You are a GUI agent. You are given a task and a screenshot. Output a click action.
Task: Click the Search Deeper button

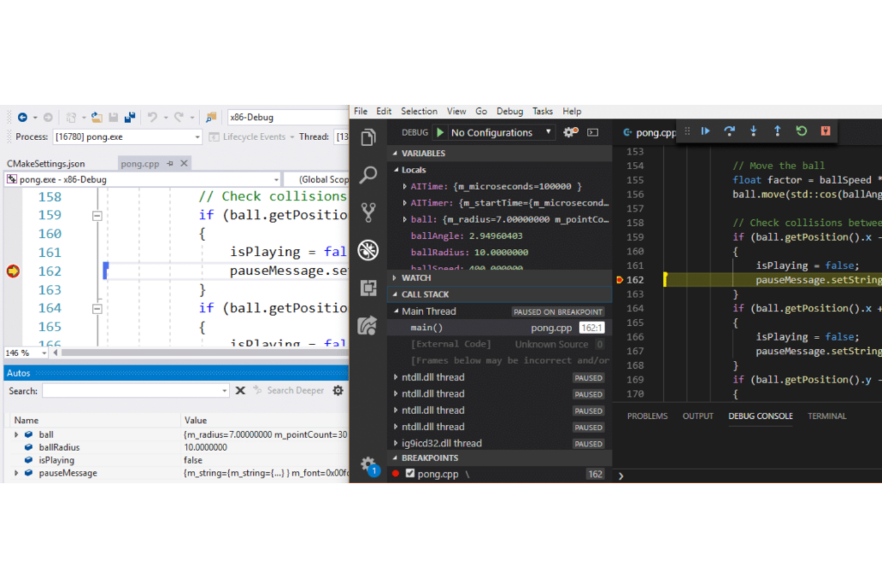[294, 390]
